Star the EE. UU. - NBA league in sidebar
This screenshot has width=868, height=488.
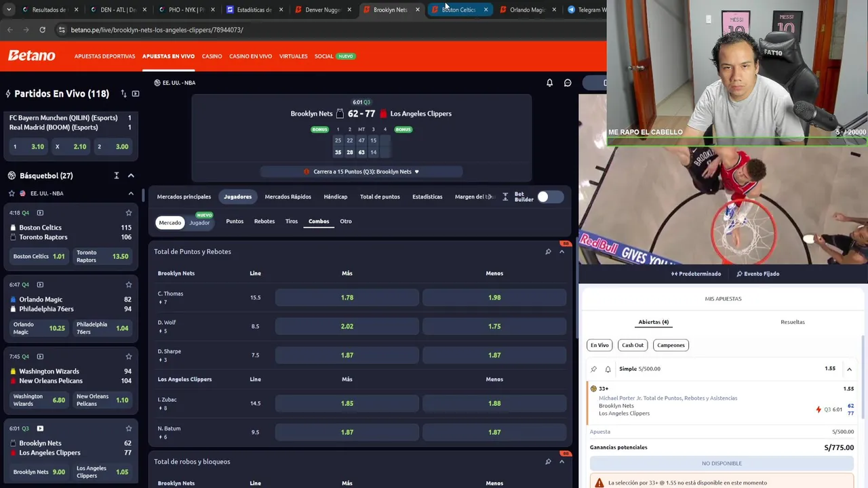(12, 193)
